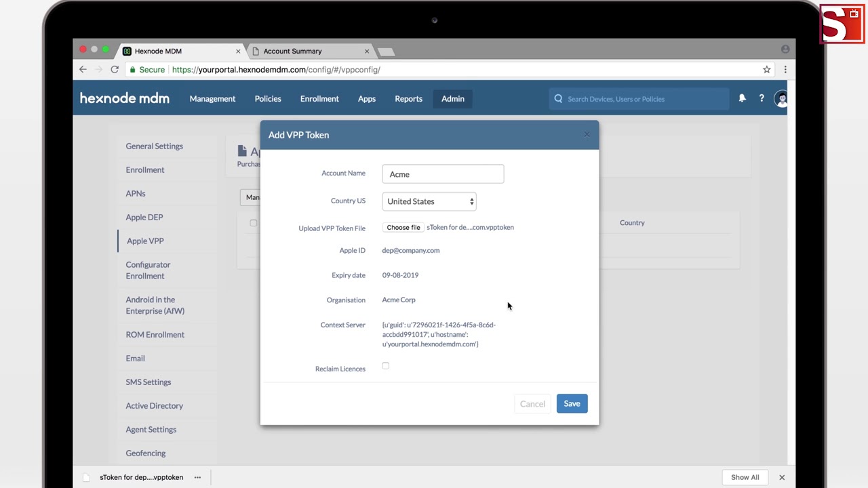Open the Enrollment menu in the top navigation
This screenshot has height=488, width=868.
[x=319, y=98]
